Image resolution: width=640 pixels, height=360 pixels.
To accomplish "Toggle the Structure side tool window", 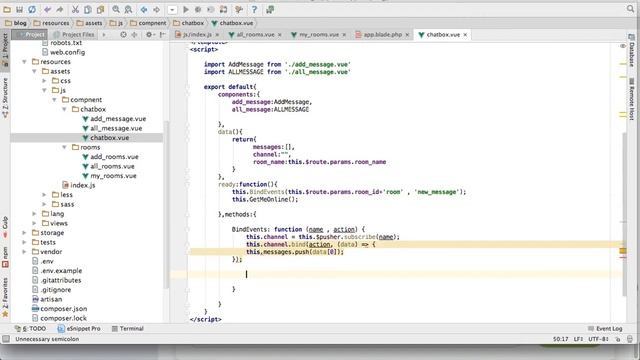I will pos(5,98).
